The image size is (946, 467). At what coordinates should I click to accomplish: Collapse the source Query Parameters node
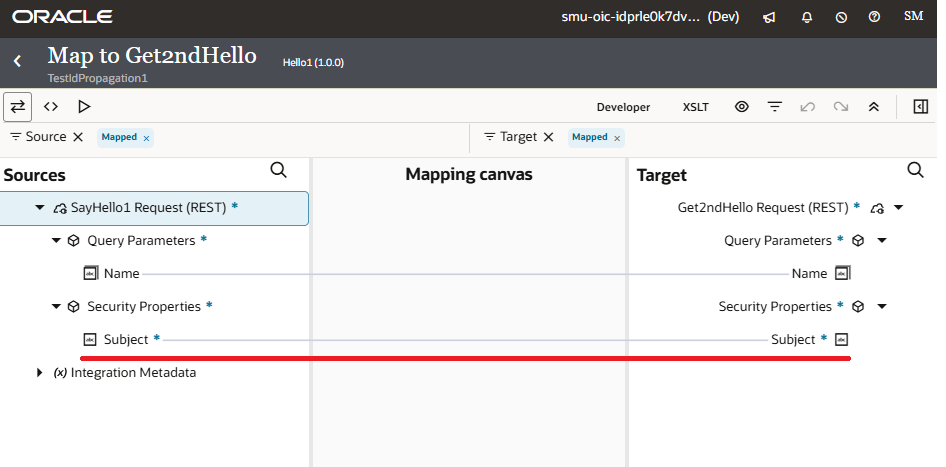pyautogui.click(x=56, y=241)
